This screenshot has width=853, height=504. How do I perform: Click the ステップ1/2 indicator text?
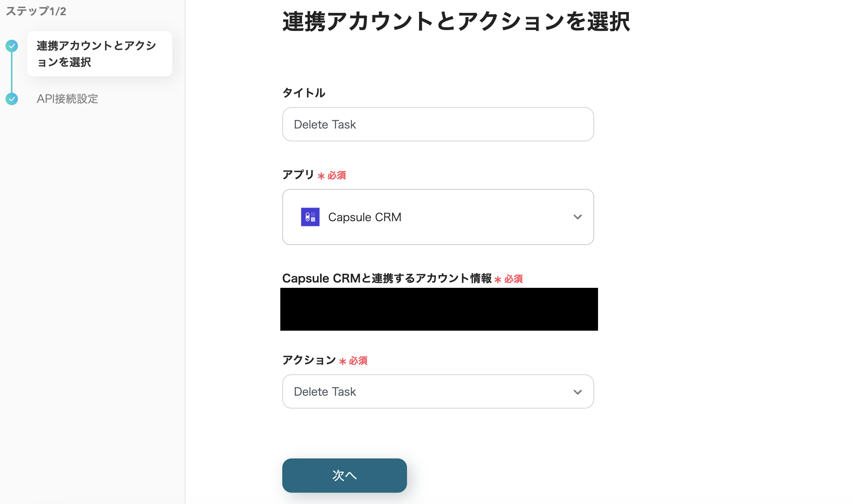pyautogui.click(x=36, y=11)
